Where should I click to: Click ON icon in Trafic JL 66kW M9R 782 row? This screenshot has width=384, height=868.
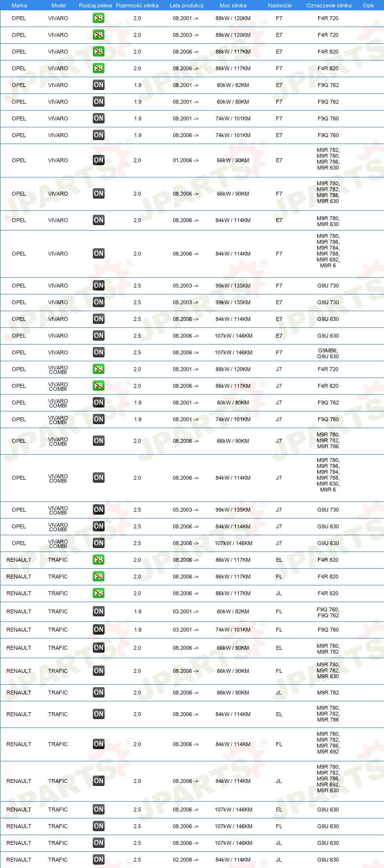pos(99,693)
